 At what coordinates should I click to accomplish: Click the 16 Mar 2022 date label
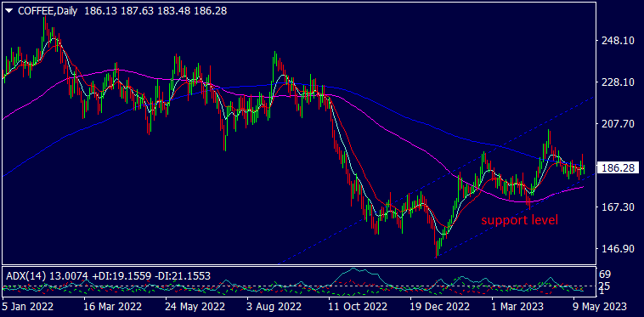[x=113, y=306]
